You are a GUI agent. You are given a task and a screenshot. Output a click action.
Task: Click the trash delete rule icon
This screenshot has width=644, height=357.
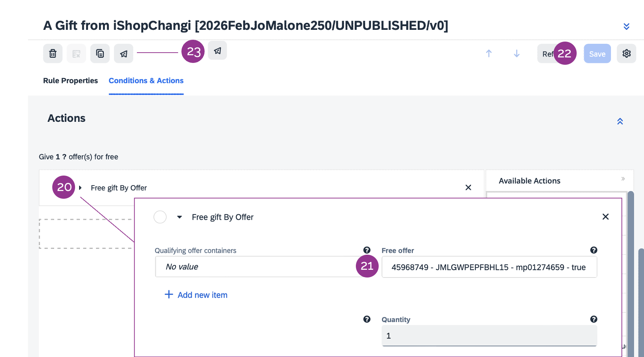click(x=53, y=54)
